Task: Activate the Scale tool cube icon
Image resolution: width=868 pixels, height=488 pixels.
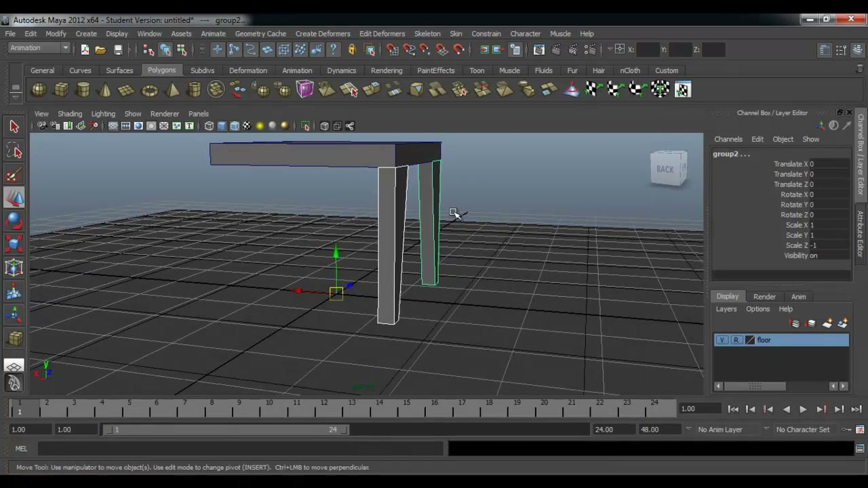Action: click(x=14, y=244)
